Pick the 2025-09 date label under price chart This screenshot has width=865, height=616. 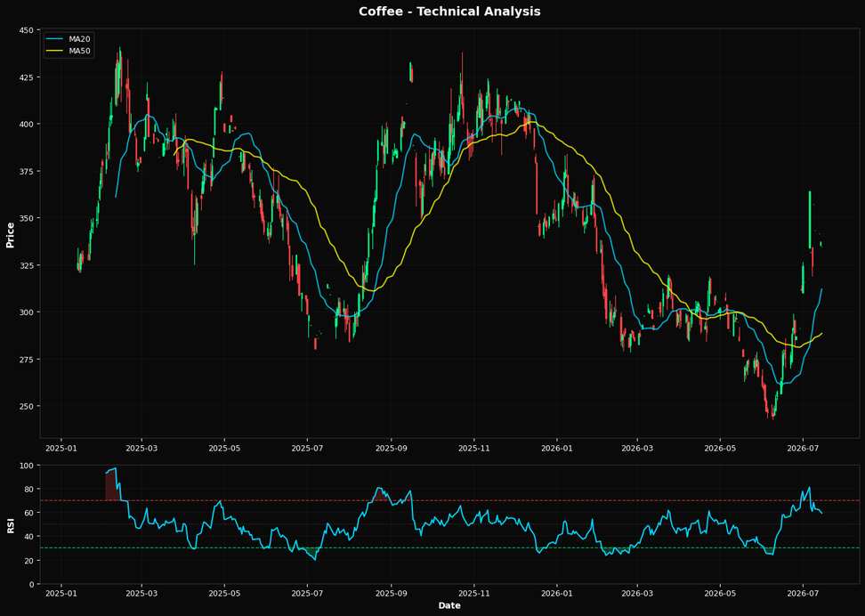[392, 449]
